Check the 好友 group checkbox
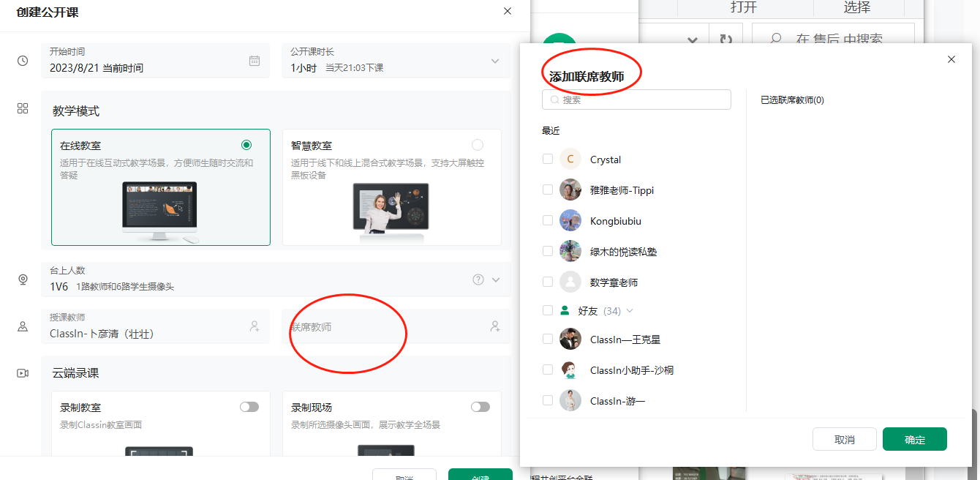Viewport: 980px width, 480px height. tap(548, 311)
